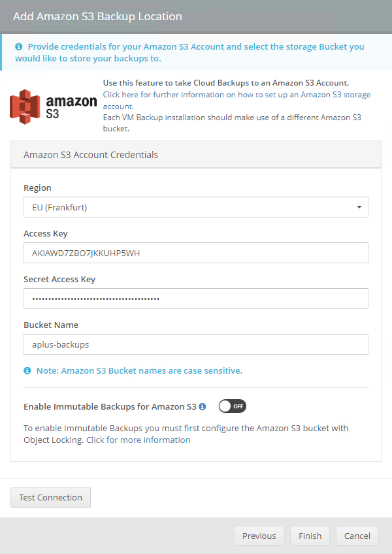Viewport: 392px width, 554px height.
Task: Click the dialog title Add Amazon S3 Backup Location
Action: (97, 16)
